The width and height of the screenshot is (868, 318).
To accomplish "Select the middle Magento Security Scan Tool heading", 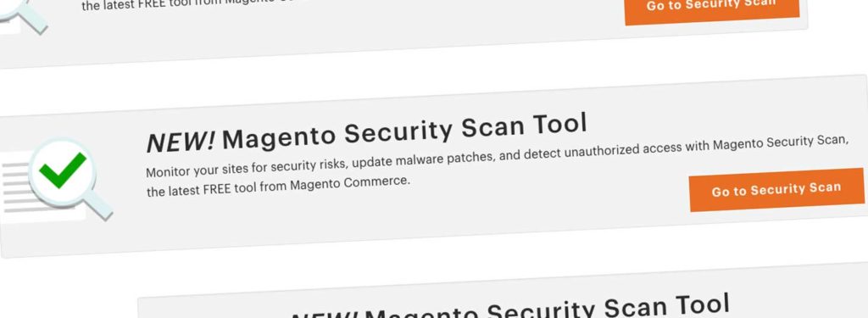I will [x=366, y=133].
